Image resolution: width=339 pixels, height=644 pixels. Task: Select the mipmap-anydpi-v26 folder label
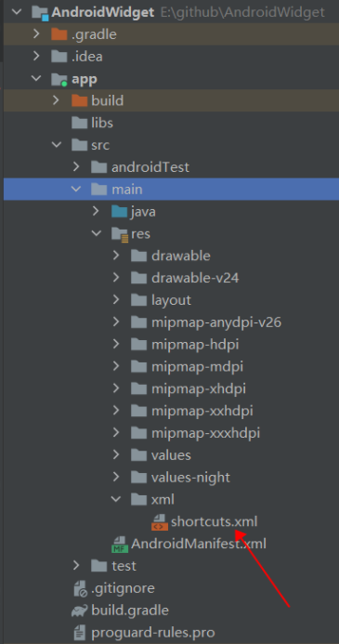tap(216, 322)
